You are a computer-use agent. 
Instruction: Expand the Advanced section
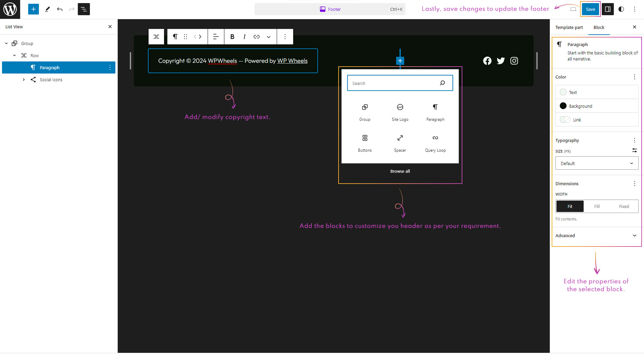click(x=597, y=236)
